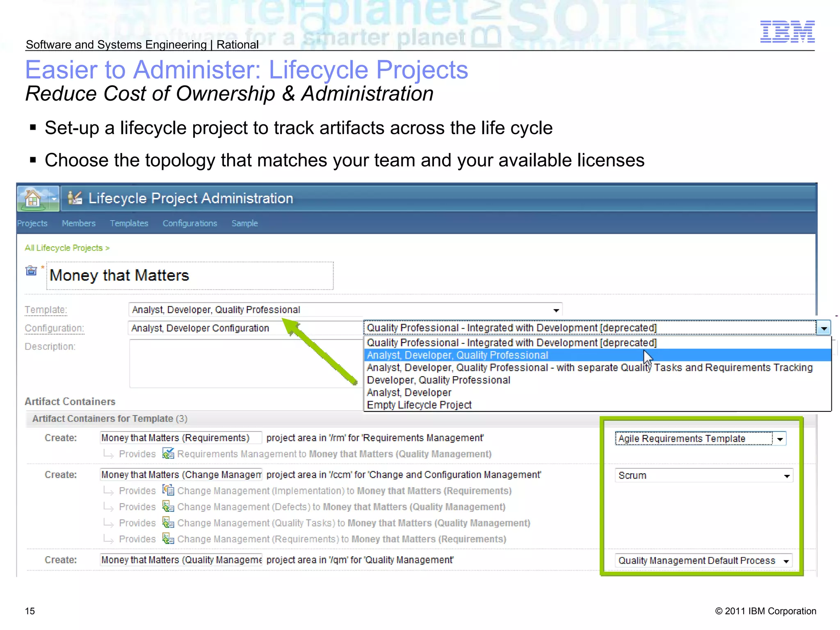Edit the Money that Matters project name field

(x=190, y=276)
